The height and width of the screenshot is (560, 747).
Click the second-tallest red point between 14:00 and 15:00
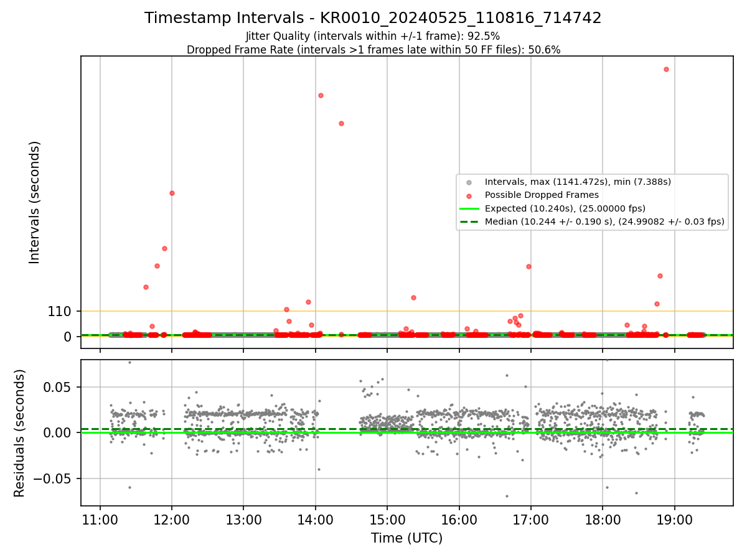tap(341, 123)
